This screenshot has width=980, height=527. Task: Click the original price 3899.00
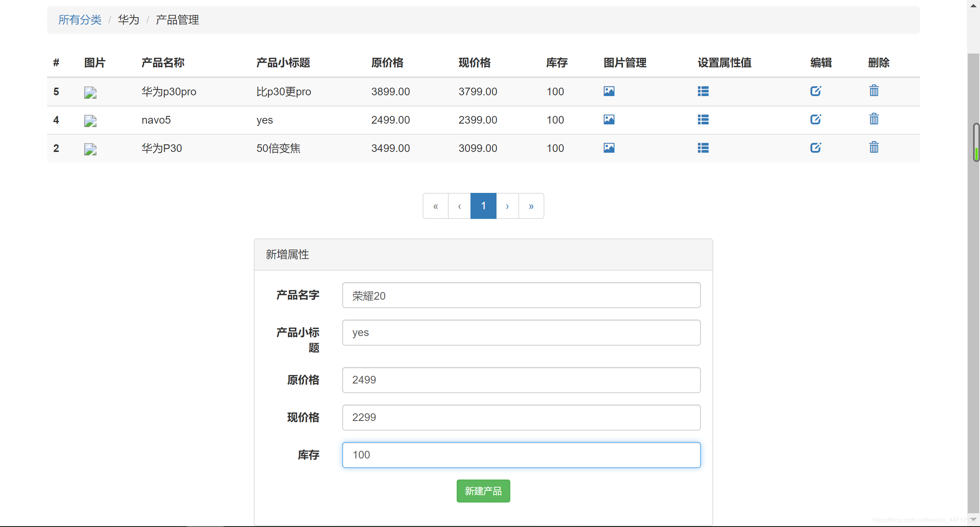point(390,91)
